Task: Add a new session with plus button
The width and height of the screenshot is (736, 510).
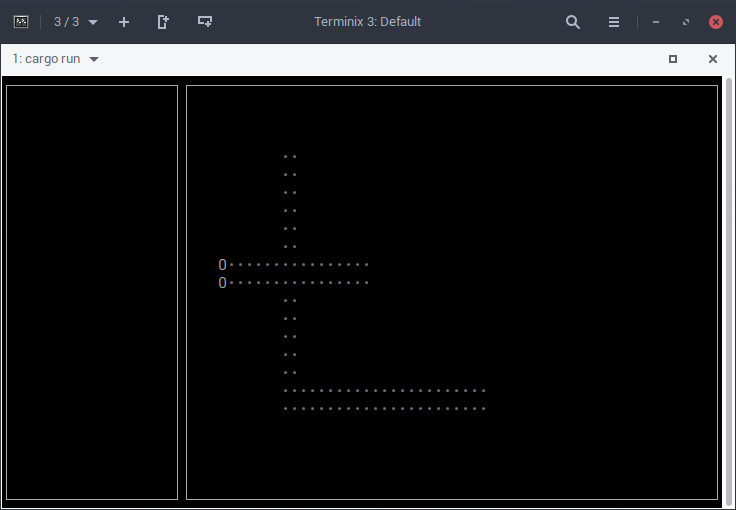Action: tap(123, 22)
